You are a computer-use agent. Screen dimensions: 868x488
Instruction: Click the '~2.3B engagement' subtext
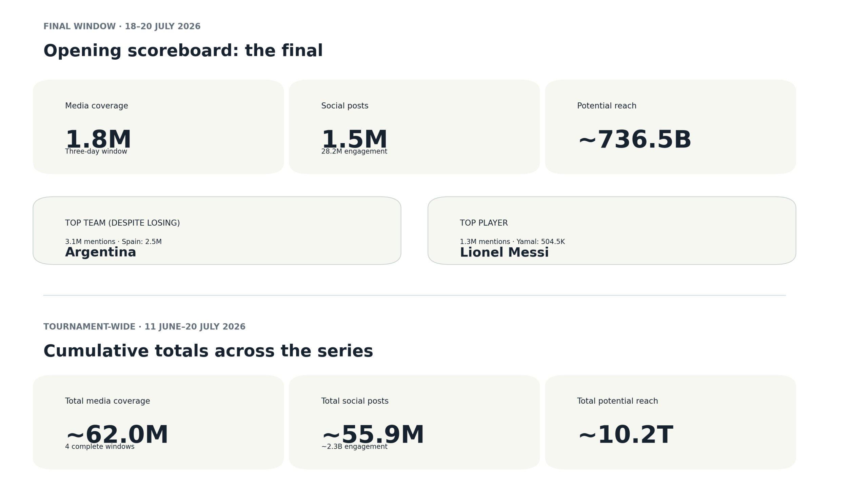[354, 447]
